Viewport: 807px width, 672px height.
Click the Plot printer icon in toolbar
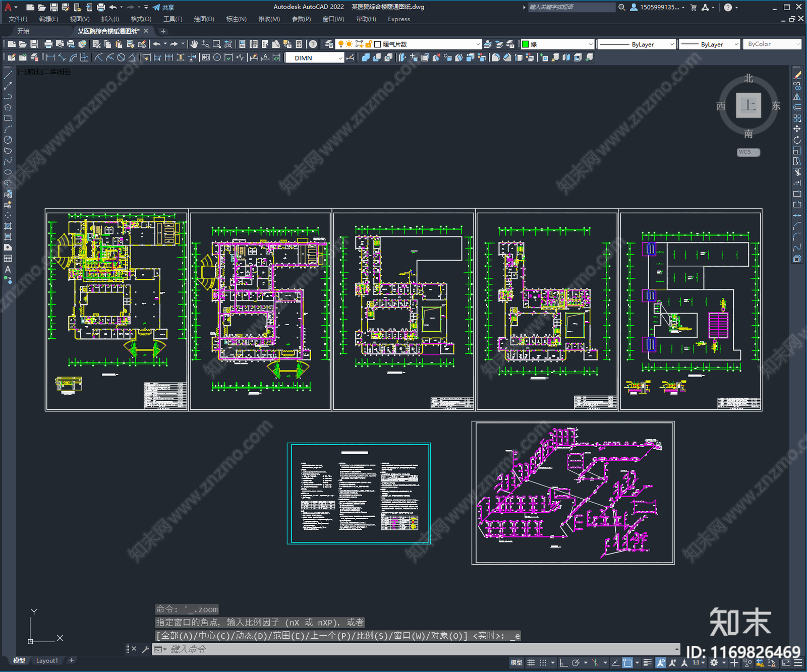pyautogui.click(x=48, y=44)
